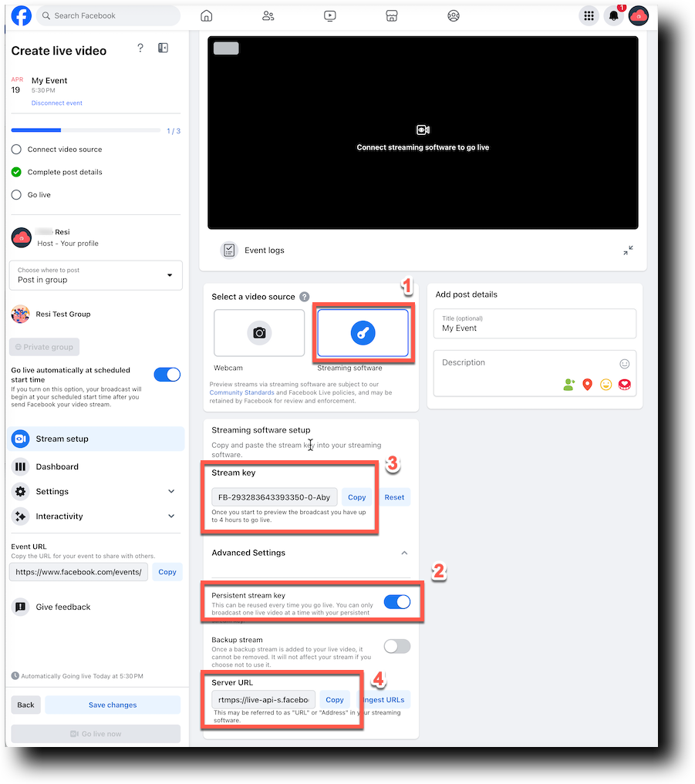
Task: Disable the Persistent stream key toggle
Action: (x=396, y=601)
